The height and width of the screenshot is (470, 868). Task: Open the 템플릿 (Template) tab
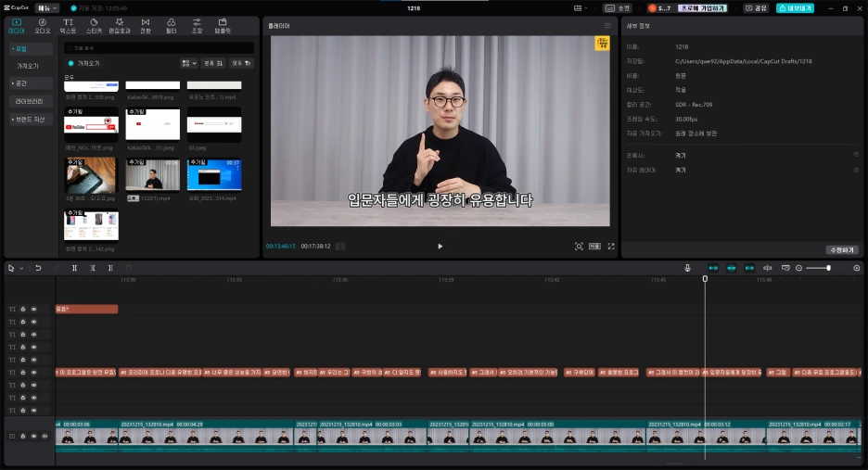[x=223, y=26]
